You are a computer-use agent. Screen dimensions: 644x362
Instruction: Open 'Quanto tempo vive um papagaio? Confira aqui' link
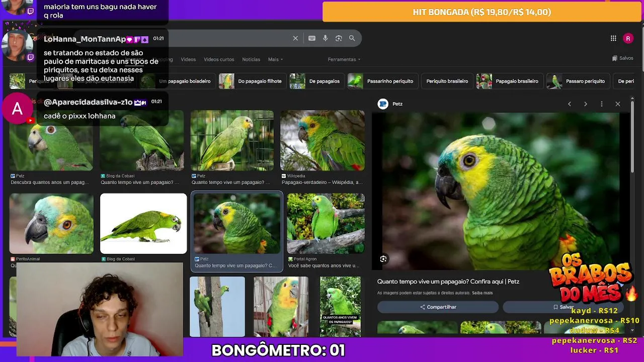(x=448, y=282)
